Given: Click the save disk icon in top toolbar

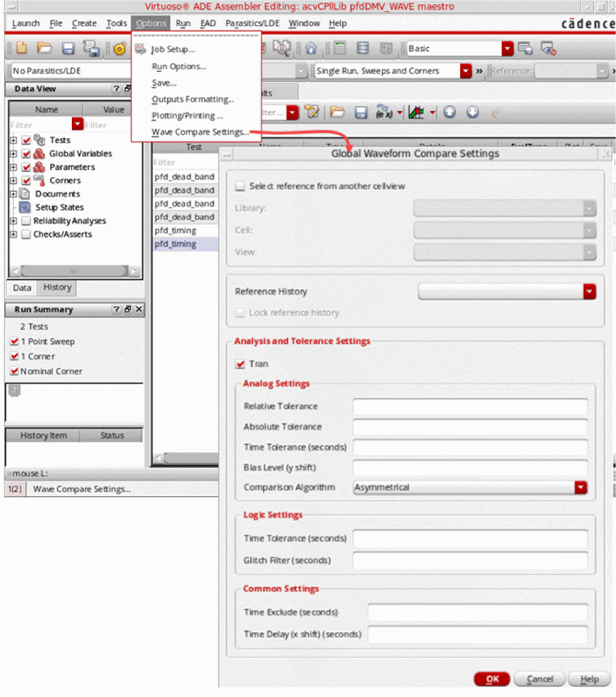Looking at the screenshot, I should 68,49.
